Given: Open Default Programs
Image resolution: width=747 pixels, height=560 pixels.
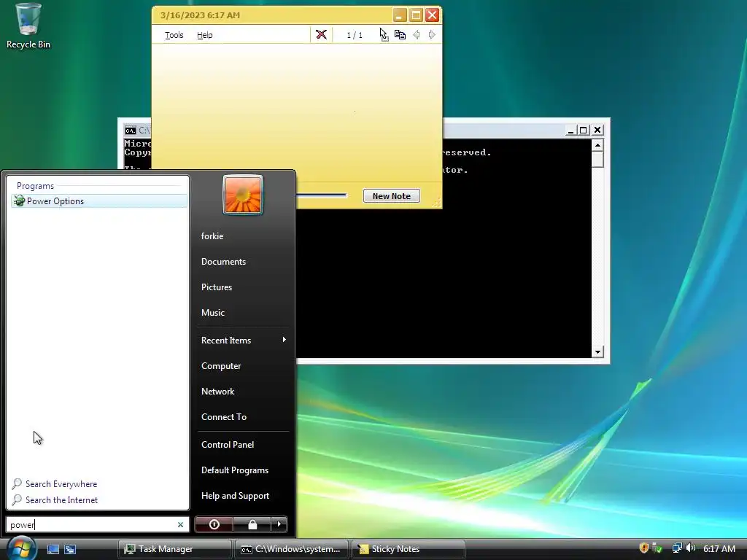Looking at the screenshot, I should tap(235, 470).
